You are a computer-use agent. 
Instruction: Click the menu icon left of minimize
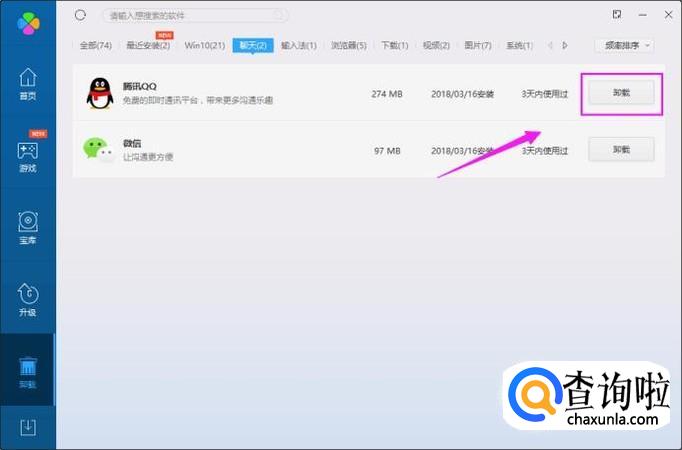point(617,15)
